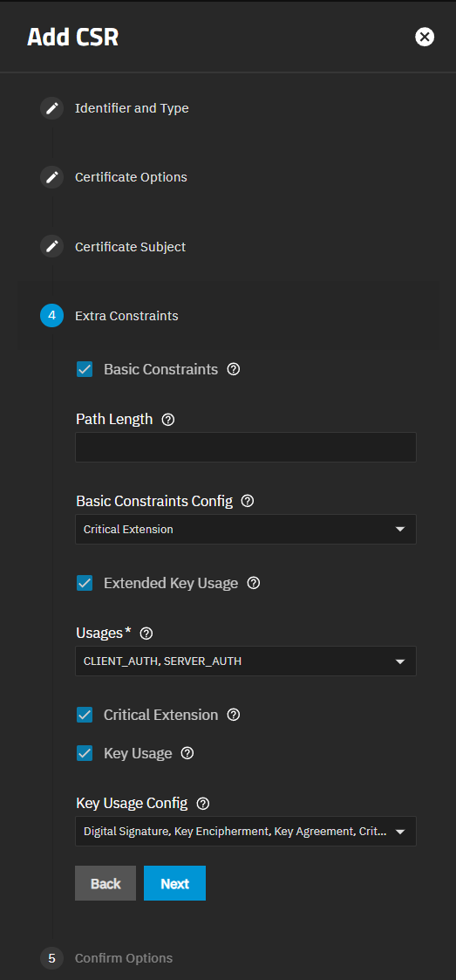Show help for Basic Constraints Config
456x980 pixels.
click(248, 501)
